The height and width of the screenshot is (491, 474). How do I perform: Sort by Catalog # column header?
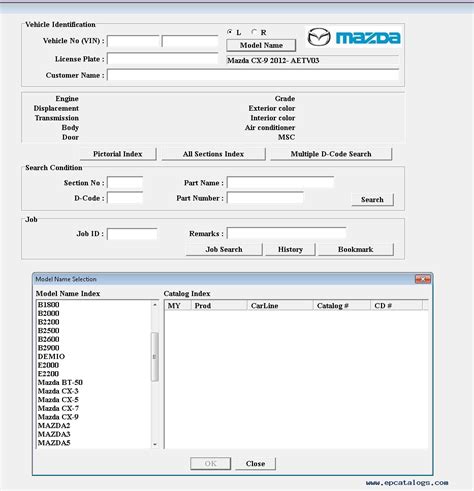tap(342, 306)
